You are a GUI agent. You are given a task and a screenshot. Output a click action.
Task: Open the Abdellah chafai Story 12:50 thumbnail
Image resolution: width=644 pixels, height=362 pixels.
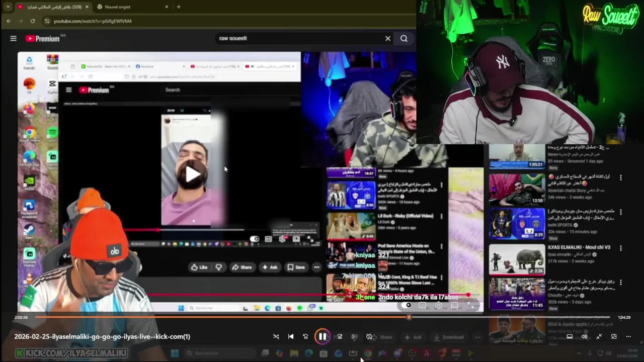[517, 190]
